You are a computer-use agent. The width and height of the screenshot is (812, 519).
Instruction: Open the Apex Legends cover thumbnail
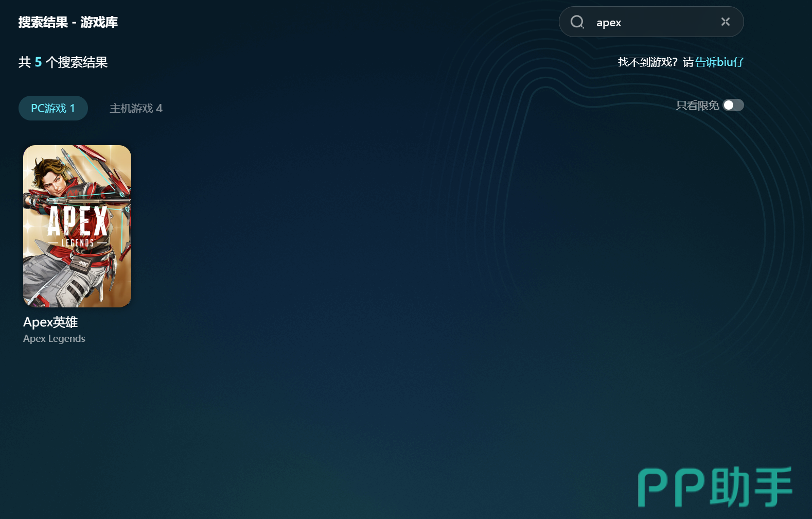point(77,226)
